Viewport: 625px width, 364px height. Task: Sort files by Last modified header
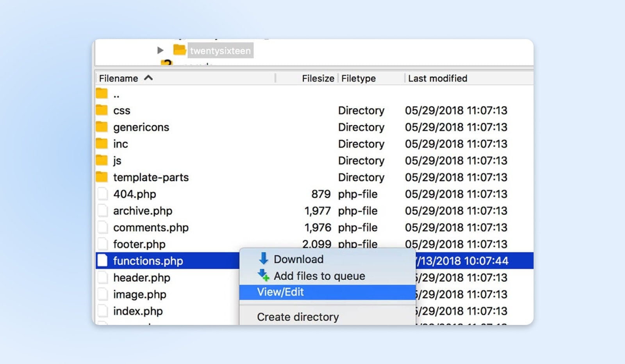(437, 79)
